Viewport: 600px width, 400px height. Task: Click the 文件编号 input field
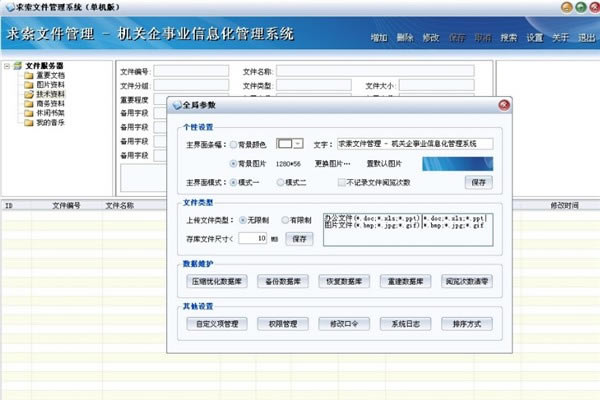191,71
